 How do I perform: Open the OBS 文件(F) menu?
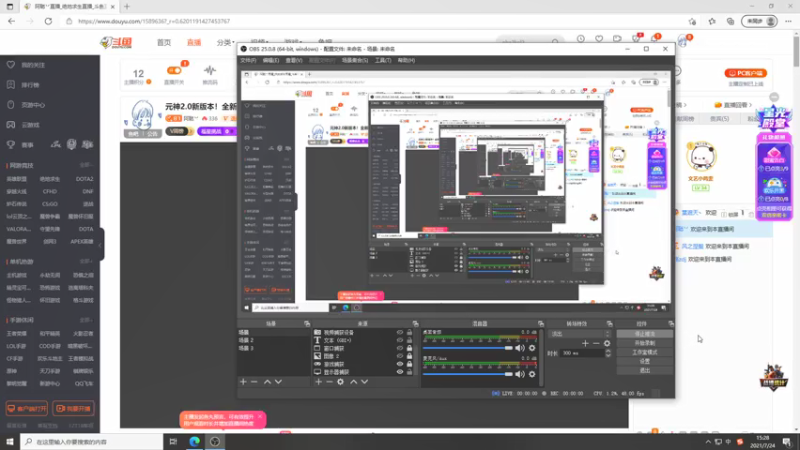[x=248, y=60]
